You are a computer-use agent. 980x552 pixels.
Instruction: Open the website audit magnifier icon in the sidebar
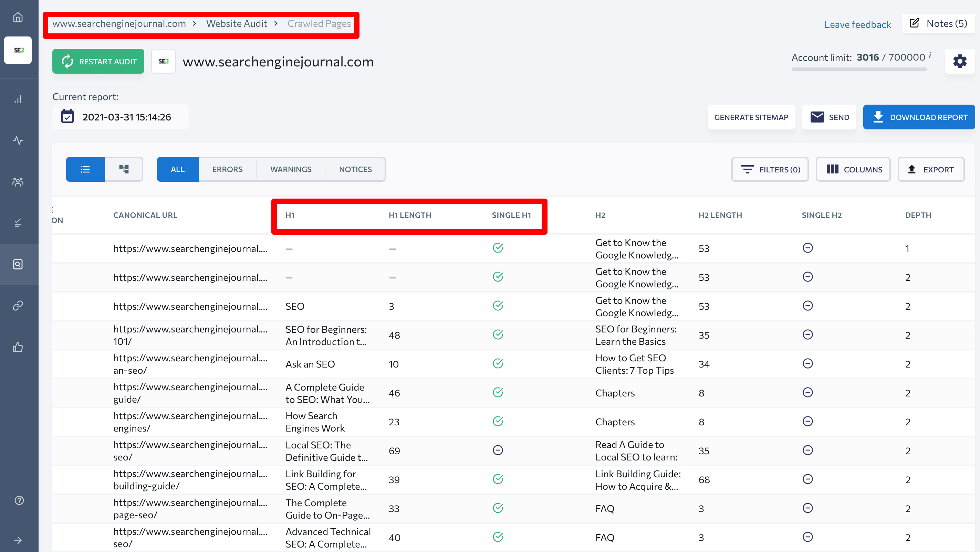click(x=18, y=264)
